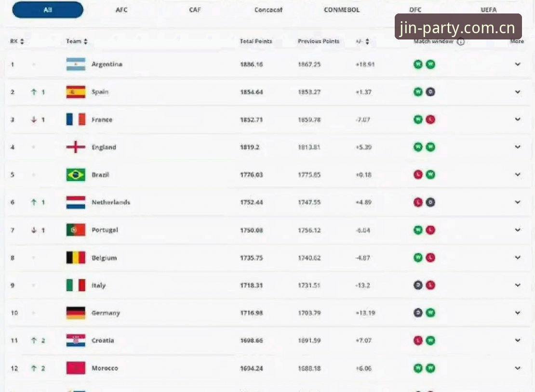Click Spain's green win match indicator

(418, 91)
